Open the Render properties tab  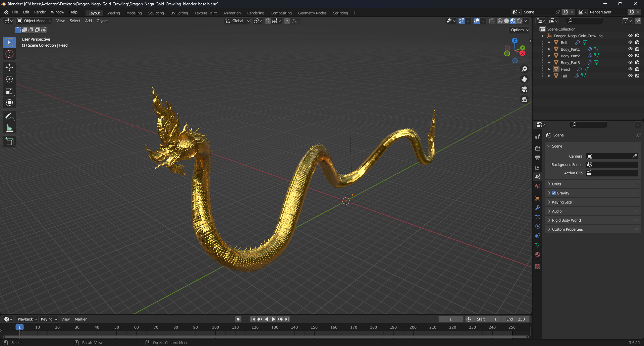538,148
